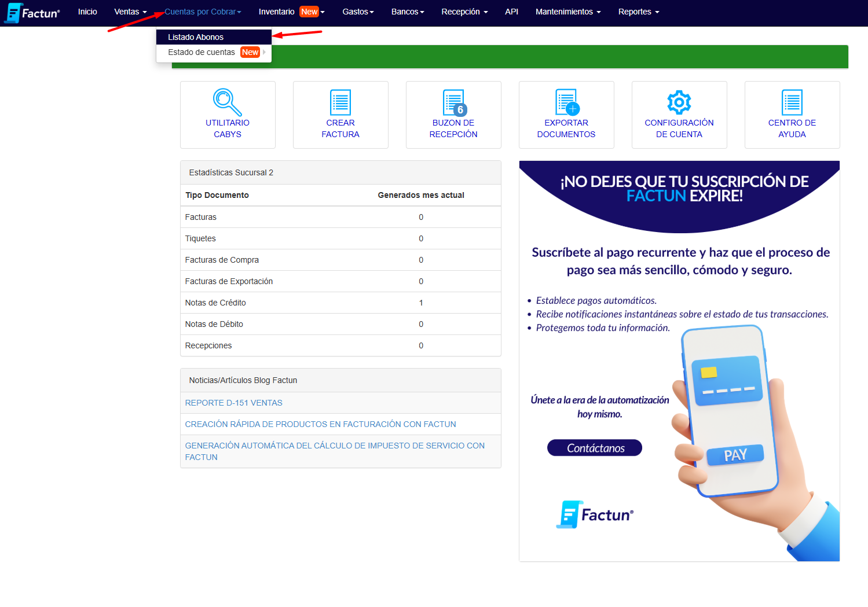This screenshot has height=607, width=868.
Task: Click the Noticias/Artículos Blog Factun header
Action: pyautogui.click(x=340, y=380)
